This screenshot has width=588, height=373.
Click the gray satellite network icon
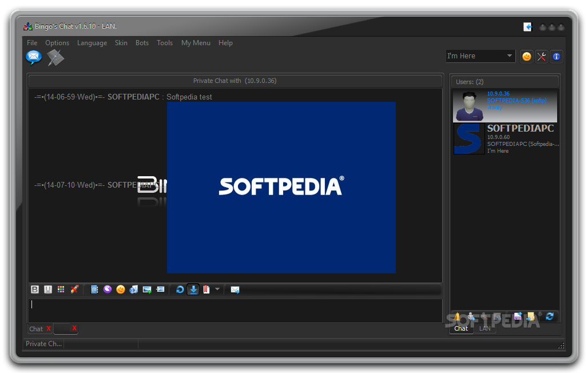[55, 57]
